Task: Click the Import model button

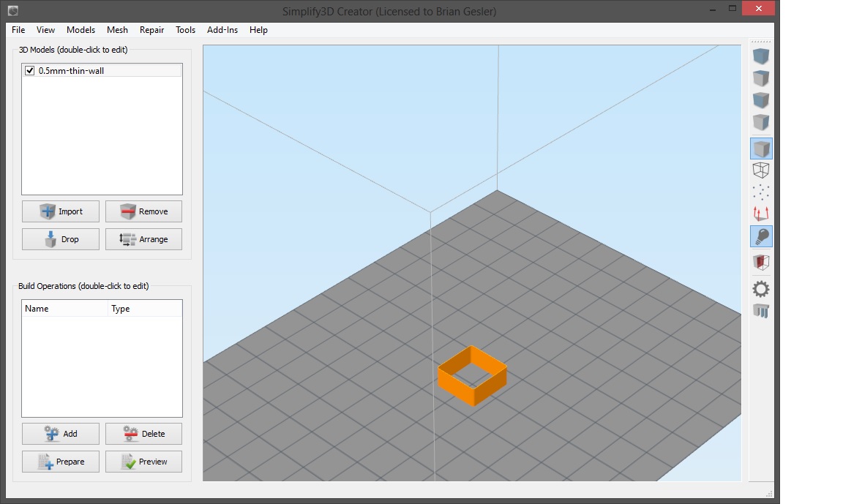Action: pyautogui.click(x=61, y=211)
